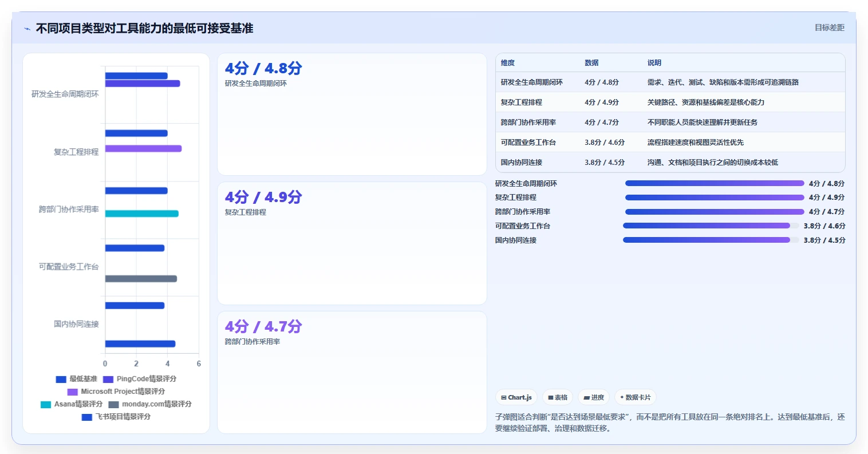Image resolution: width=868 pixels, height=454 pixels.
Task: Click the lower bar in the 国内协同连接 chart group
Action: [140, 344]
